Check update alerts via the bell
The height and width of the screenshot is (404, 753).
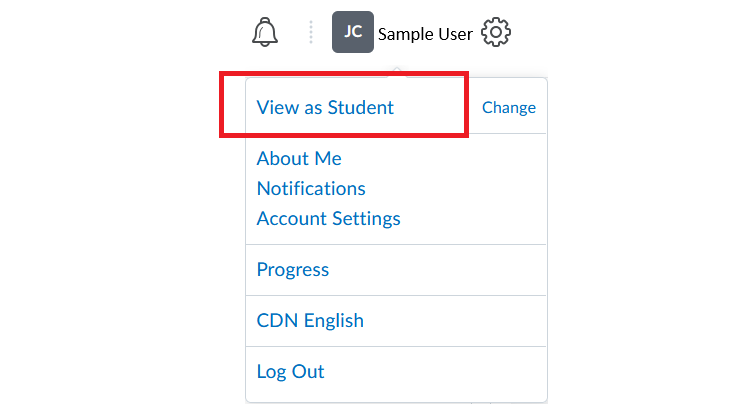click(x=265, y=32)
